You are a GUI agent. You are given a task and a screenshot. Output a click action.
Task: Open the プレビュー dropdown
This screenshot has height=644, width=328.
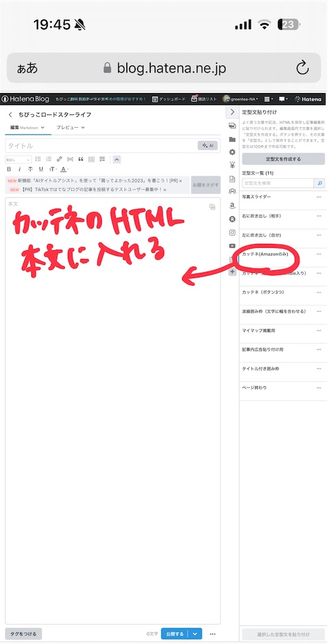point(70,128)
